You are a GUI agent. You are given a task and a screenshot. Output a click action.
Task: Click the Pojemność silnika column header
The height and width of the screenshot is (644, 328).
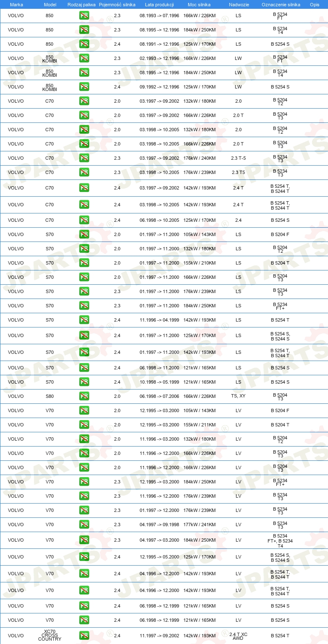(x=117, y=5)
